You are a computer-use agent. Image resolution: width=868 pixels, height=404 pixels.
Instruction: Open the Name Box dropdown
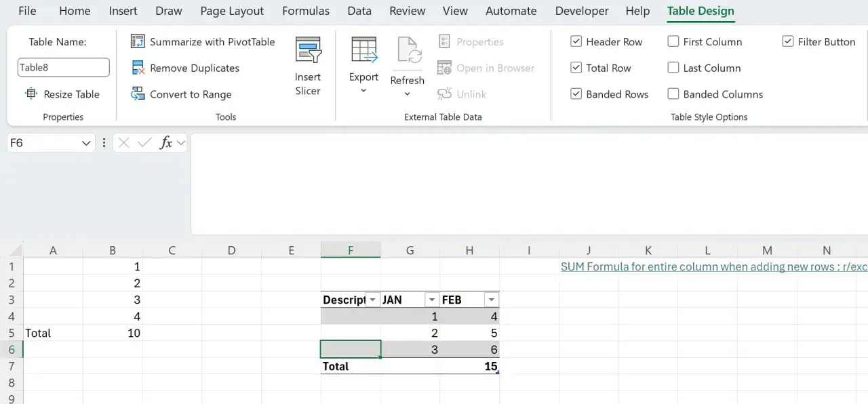(86, 143)
